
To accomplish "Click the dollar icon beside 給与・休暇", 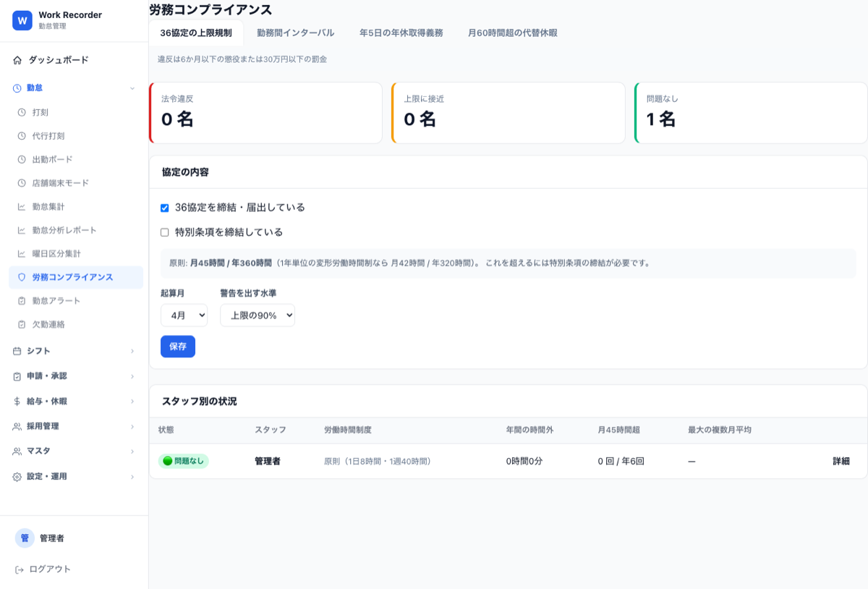I will [x=17, y=401].
